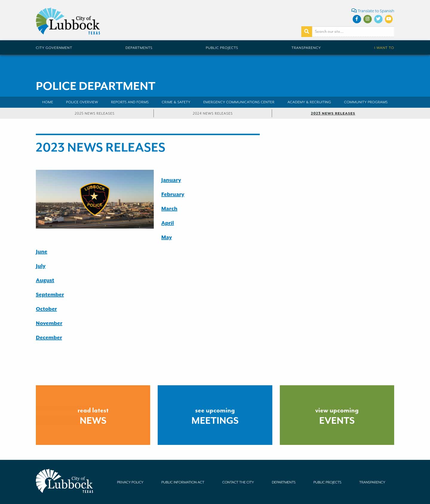Open Emergency Communications Center section
Image resolution: width=430 pixels, height=504 pixels.
tap(239, 102)
